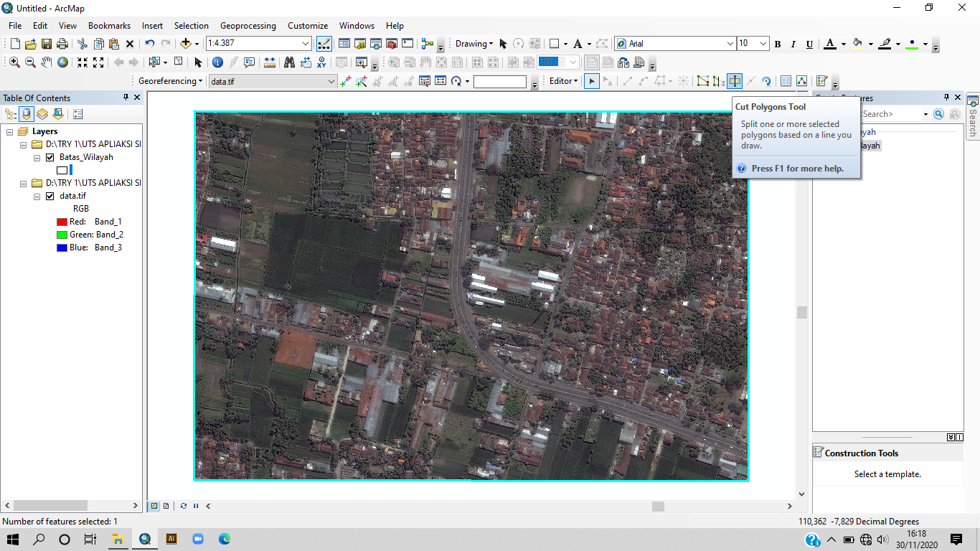Click the Full Extent globe icon
The height and width of the screenshot is (551, 980).
[x=63, y=62]
